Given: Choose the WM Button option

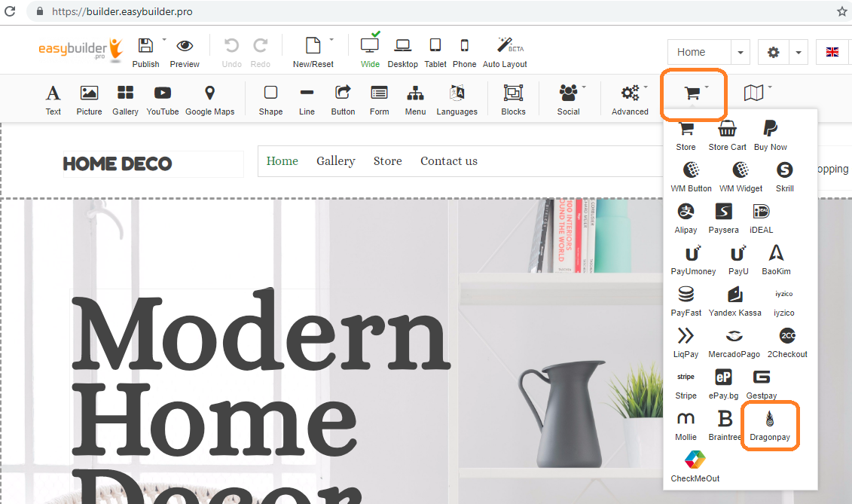Looking at the screenshot, I should (691, 177).
